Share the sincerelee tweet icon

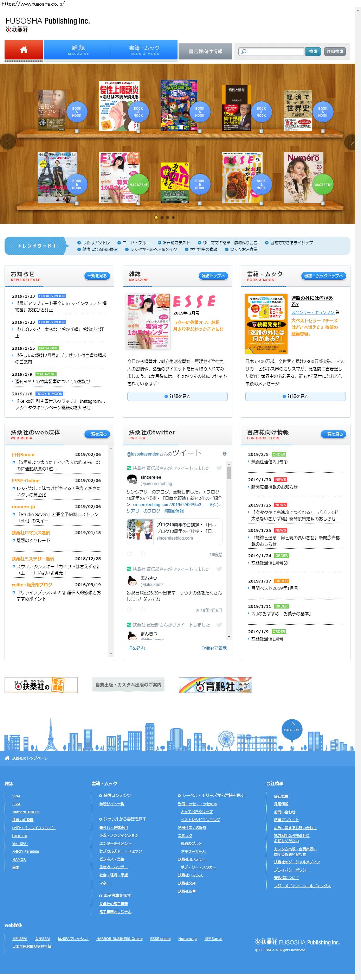click(143, 554)
